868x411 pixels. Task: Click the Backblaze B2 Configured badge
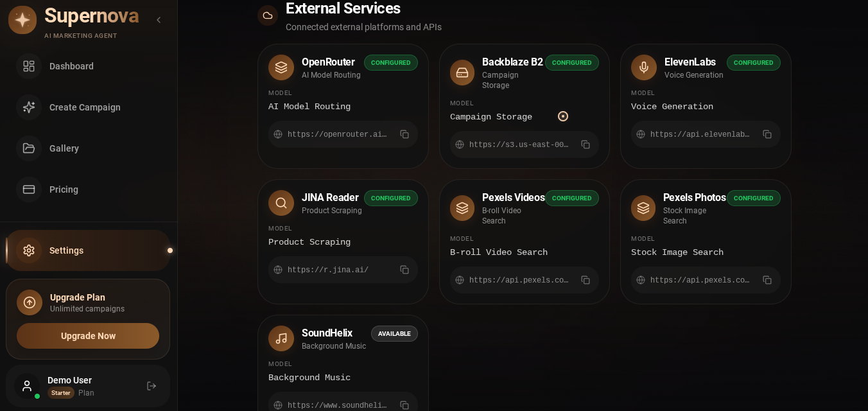pos(572,62)
